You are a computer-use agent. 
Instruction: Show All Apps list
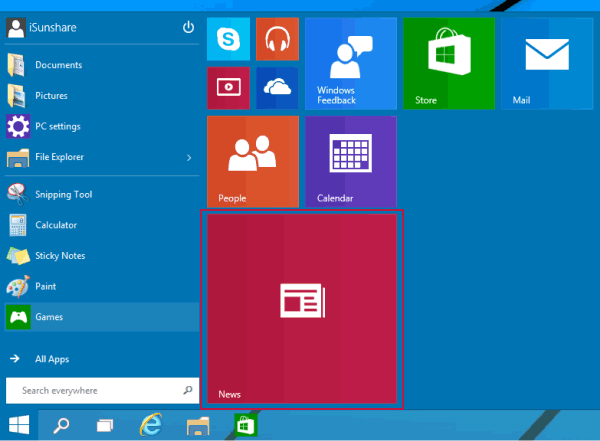click(x=102, y=359)
